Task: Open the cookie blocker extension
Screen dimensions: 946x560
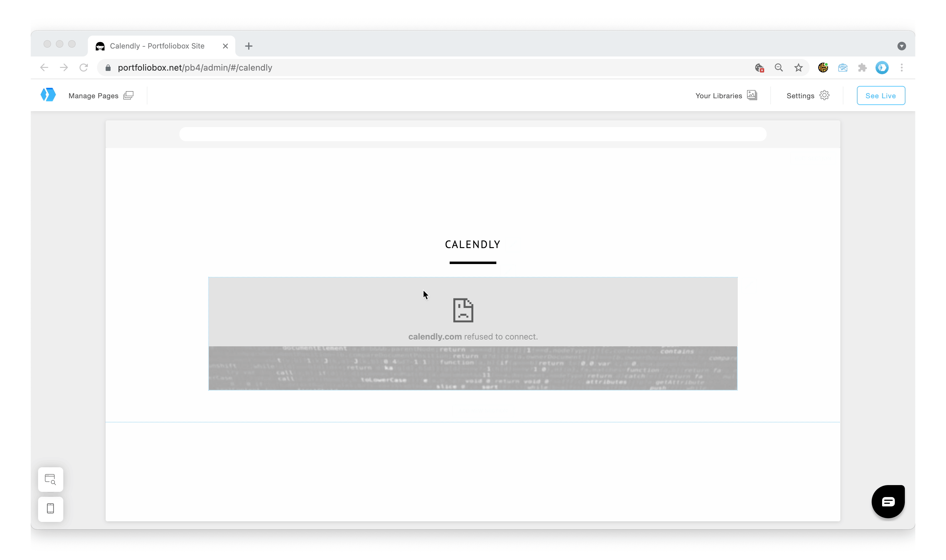Action: click(760, 68)
